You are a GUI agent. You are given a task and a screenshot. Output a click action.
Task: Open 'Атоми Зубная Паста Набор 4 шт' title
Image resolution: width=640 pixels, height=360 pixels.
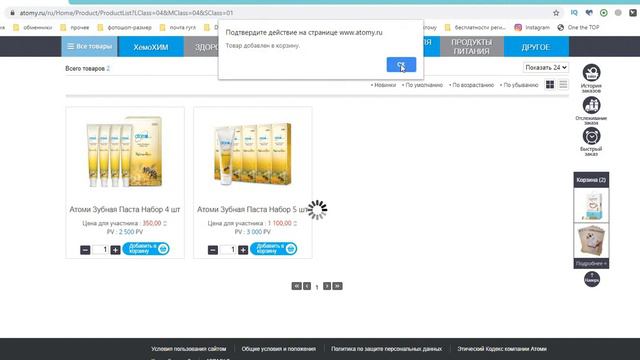pyautogui.click(x=124, y=209)
